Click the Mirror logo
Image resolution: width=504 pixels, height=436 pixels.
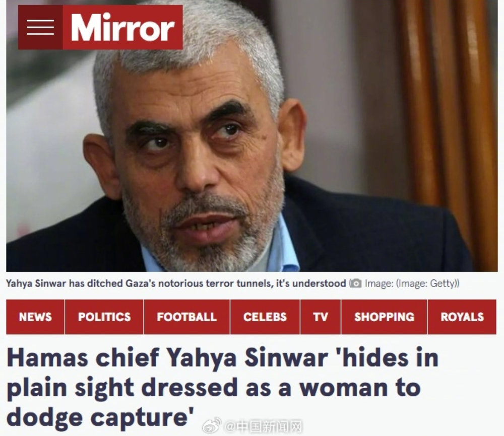(x=122, y=27)
